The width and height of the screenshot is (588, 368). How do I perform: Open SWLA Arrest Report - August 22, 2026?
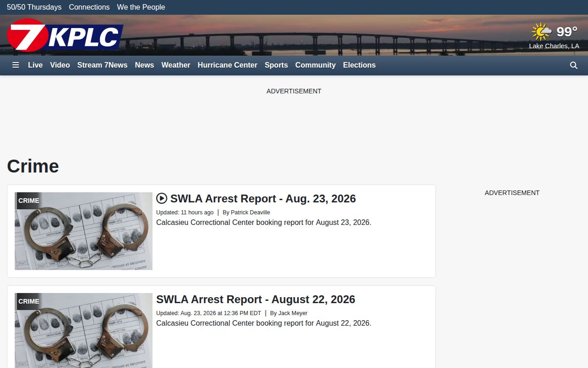(256, 299)
